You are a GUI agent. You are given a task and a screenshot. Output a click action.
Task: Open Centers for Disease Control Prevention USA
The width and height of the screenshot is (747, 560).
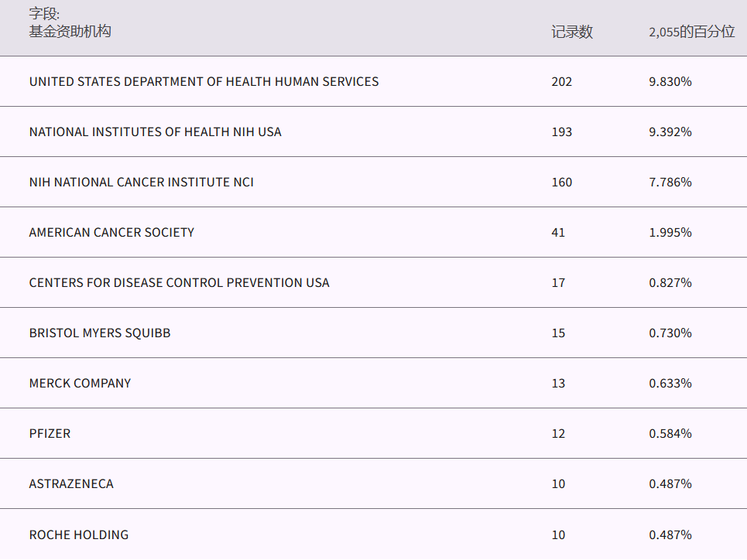179,282
